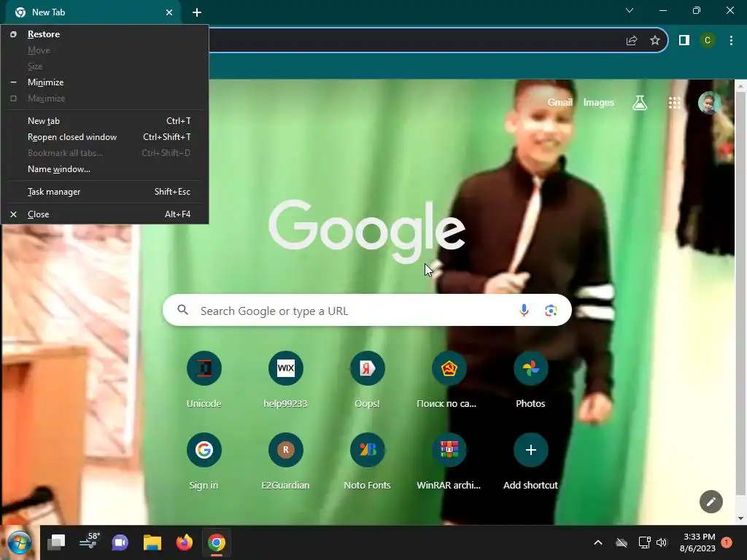Viewport: 747px width, 560px height.
Task: Open File Explorer from taskbar
Action: (152, 542)
